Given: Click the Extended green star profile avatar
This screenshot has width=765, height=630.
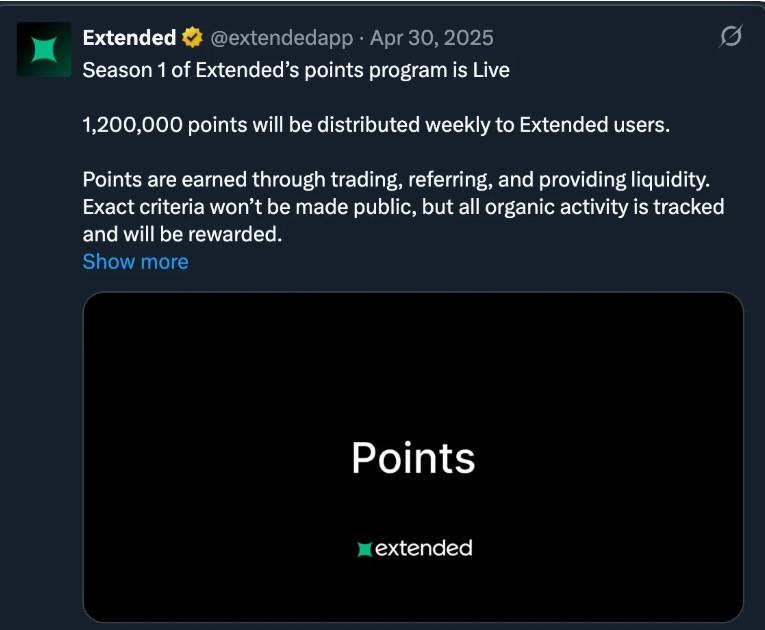Looking at the screenshot, I should [x=45, y=50].
